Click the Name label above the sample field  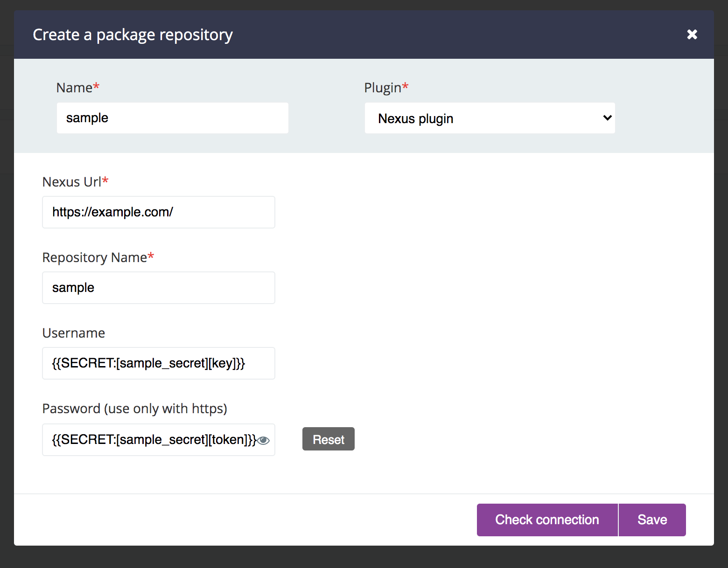pyautogui.click(x=78, y=88)
